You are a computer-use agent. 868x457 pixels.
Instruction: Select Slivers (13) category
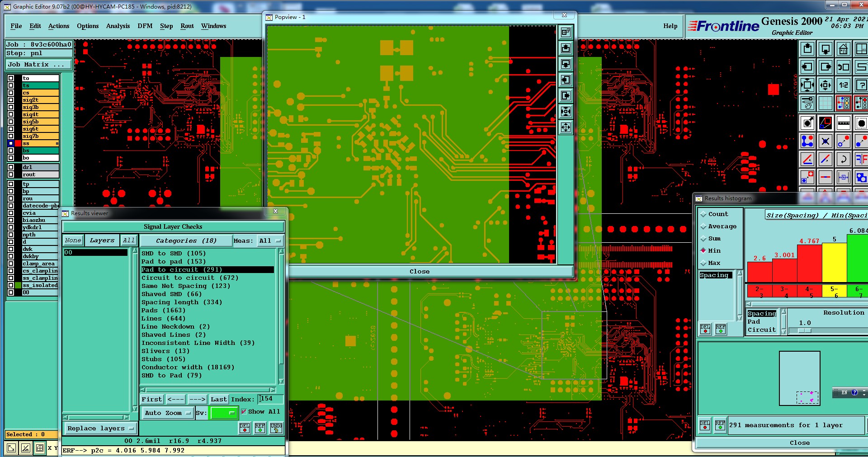pyautogui.click(x=165, y=351)
